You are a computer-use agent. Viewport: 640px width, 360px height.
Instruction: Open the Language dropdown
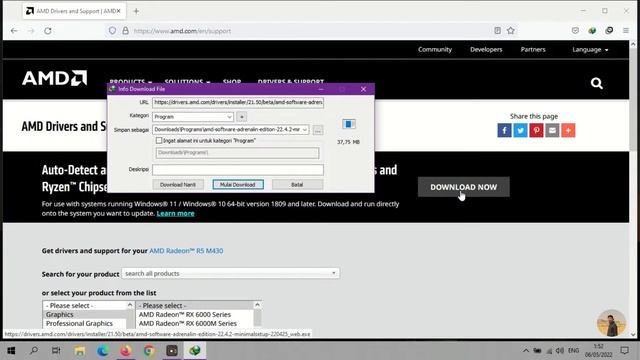(x=590, y=49)
